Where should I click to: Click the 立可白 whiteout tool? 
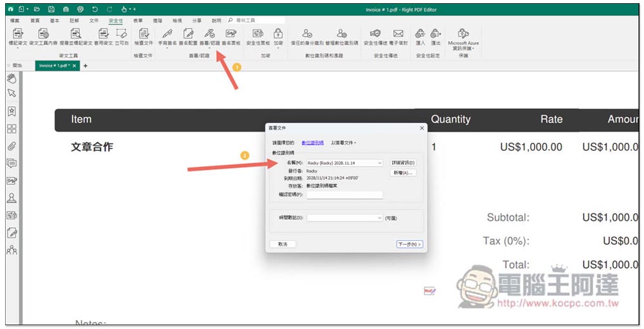tap(122, 37)
